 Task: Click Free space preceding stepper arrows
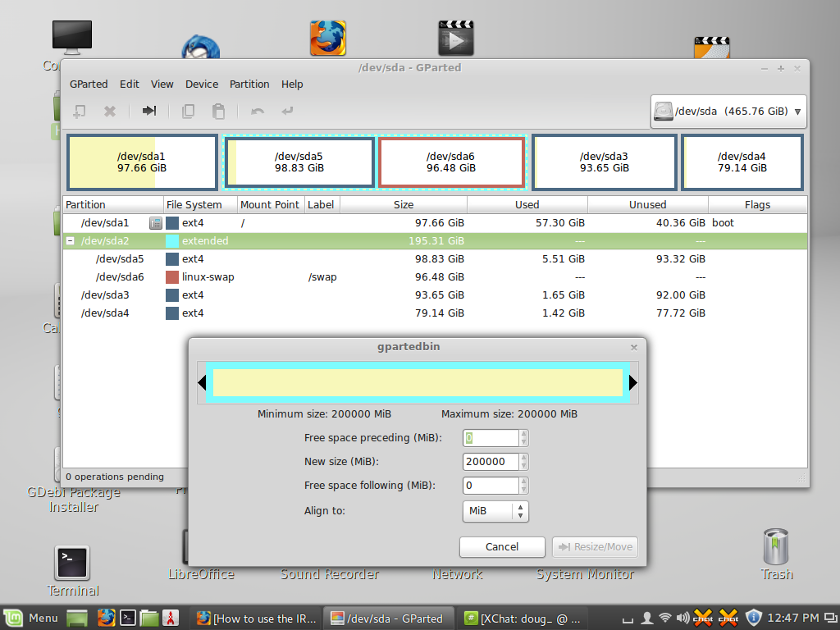[x=524, y=438]
